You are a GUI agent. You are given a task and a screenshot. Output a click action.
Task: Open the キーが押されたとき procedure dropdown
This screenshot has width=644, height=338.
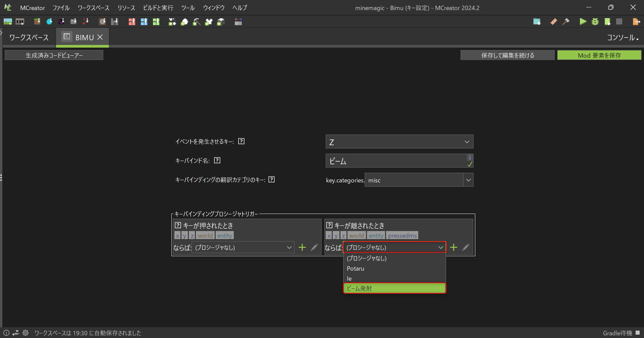point(243,247)
